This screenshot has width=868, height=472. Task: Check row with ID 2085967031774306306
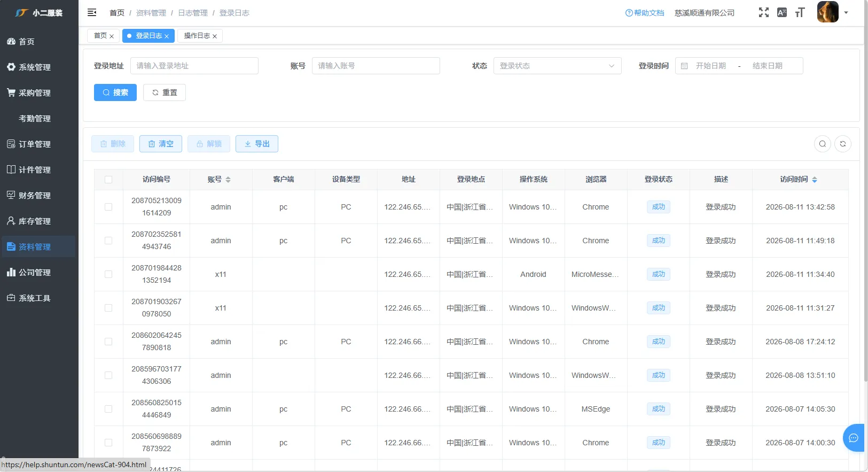coord(108,375)
